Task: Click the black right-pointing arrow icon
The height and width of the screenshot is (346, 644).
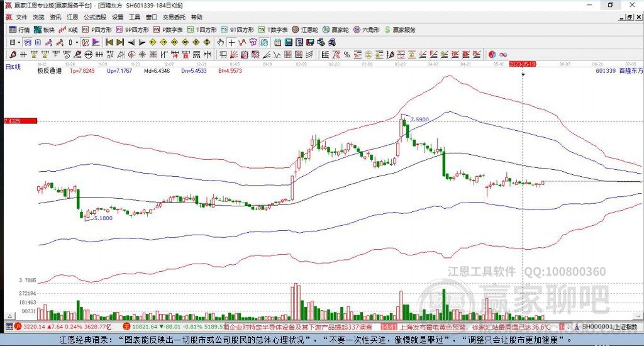Action: coord(142,42)
